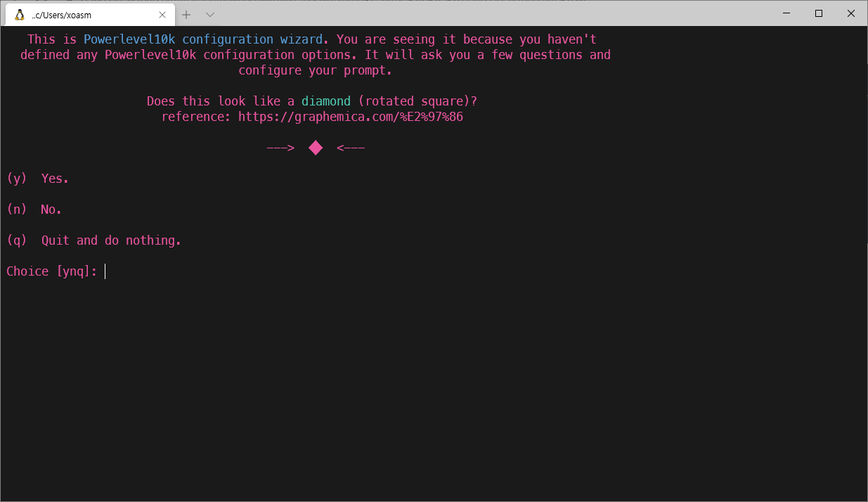Select the ..c/Users/xoasm terminal tab
The height and width of the screenshot is (502, 868).
tap(89, 14)
